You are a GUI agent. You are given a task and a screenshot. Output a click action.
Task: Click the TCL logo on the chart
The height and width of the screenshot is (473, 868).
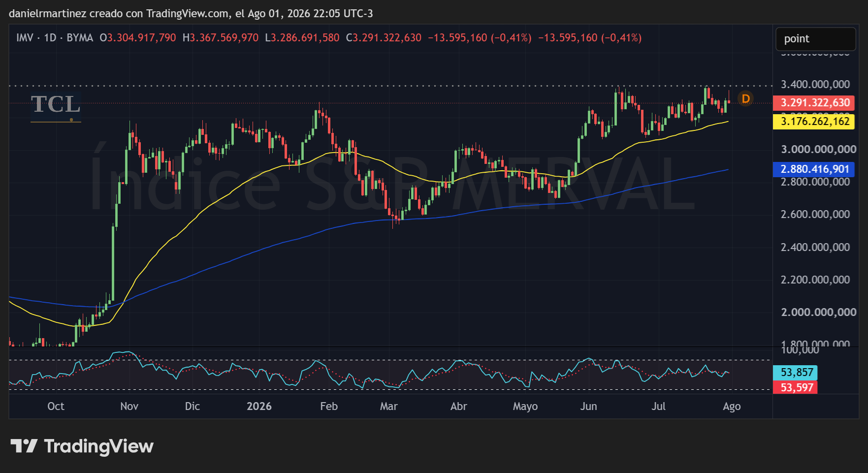pyautogui.click(x=56, y=107)
